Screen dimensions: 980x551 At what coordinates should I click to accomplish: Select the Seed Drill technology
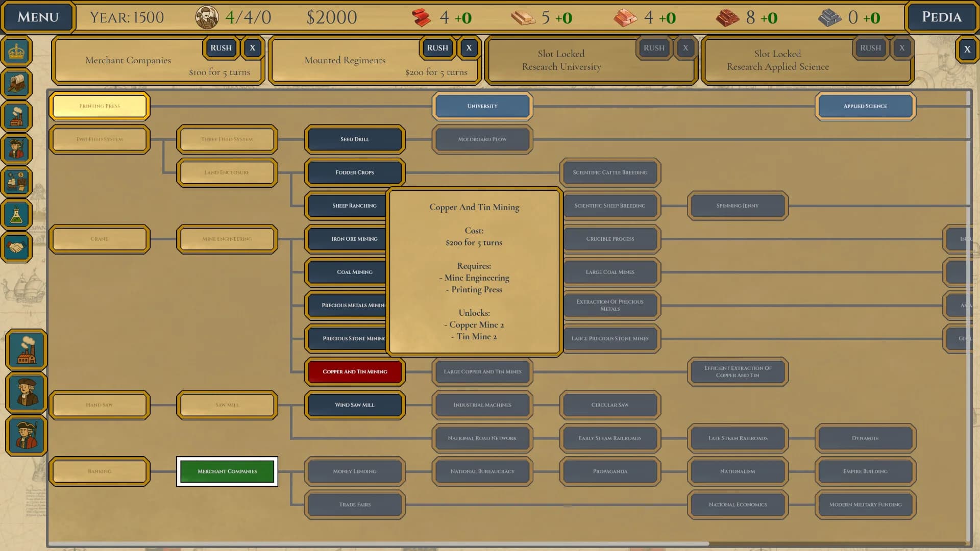click(355, 139)
